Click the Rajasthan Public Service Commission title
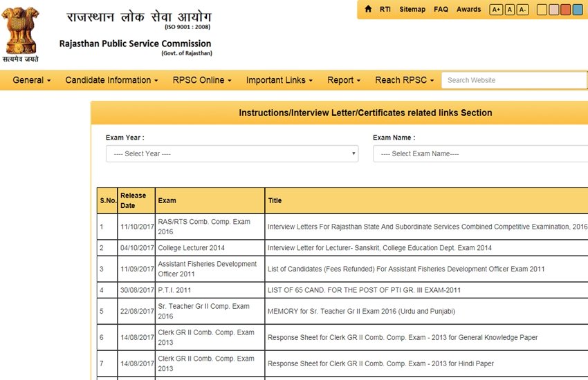 [135, 44]
